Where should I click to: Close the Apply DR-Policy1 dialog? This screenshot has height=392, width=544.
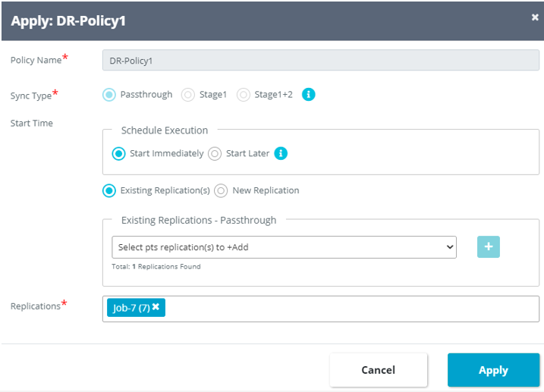tap(535, 17)
